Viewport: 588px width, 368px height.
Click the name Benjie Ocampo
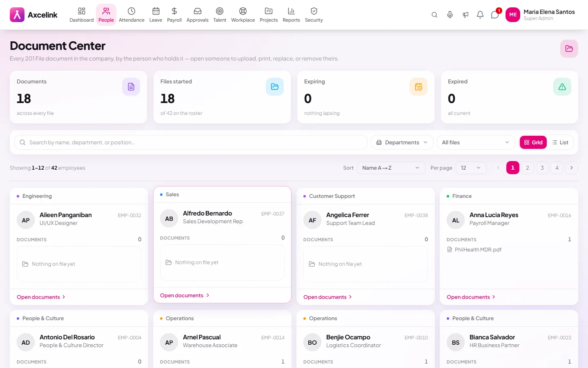348,337
